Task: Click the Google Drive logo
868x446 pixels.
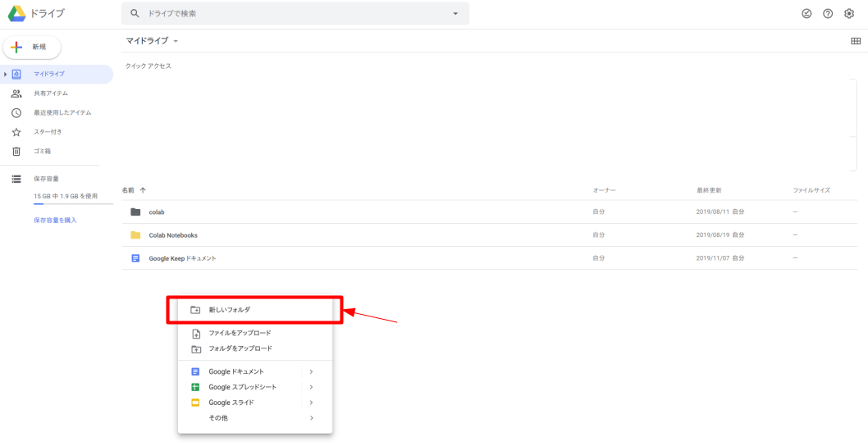Action: pos(16,13)
